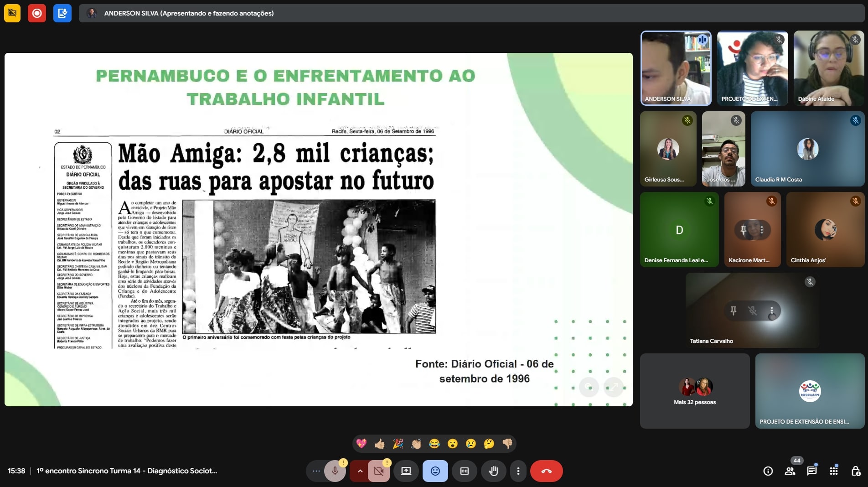The image size is (868, 487).
Task: Open meeting details info icon
Action: [768, 471]
